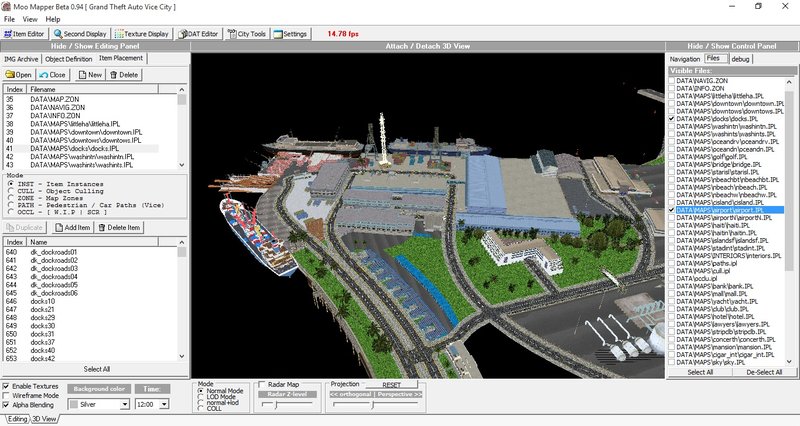
Task: Open the Silver background color dropdown
Action: [124, 404]
